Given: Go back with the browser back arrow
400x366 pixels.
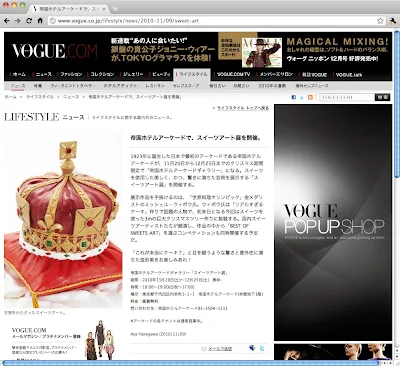Looking at the screenshot, I should (7, 21).
